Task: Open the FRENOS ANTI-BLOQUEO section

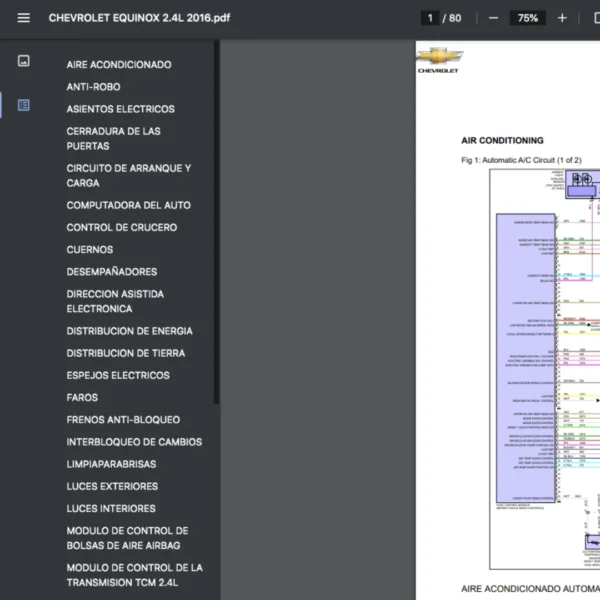Action: tap(123, 420)
